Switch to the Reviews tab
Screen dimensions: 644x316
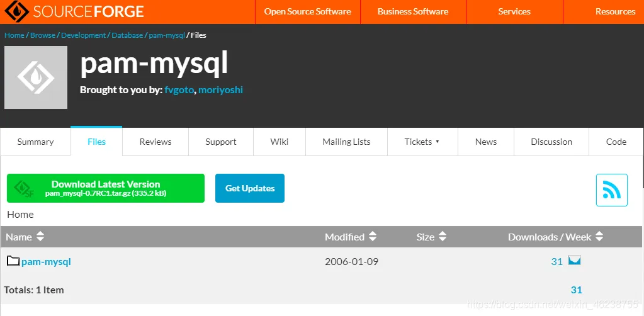(155, 142)
